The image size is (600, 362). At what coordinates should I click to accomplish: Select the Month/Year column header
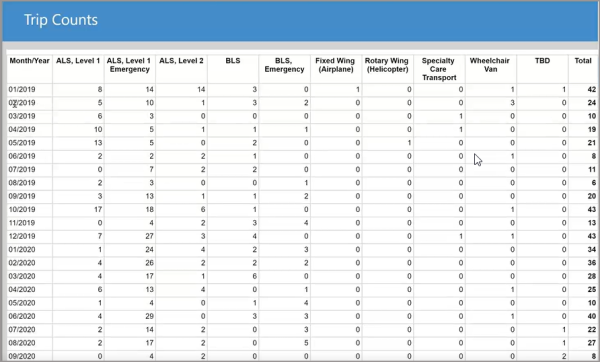point(29,60)
